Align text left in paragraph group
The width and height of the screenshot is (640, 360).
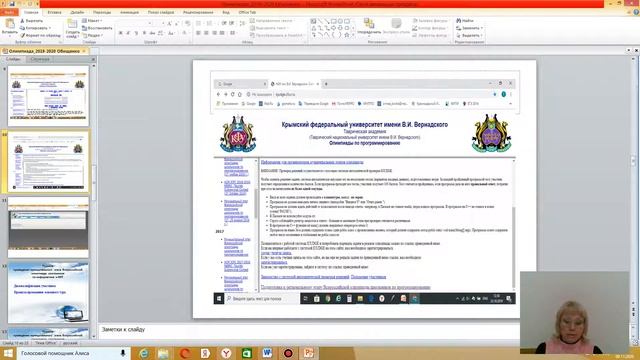(x=198, y=33)
